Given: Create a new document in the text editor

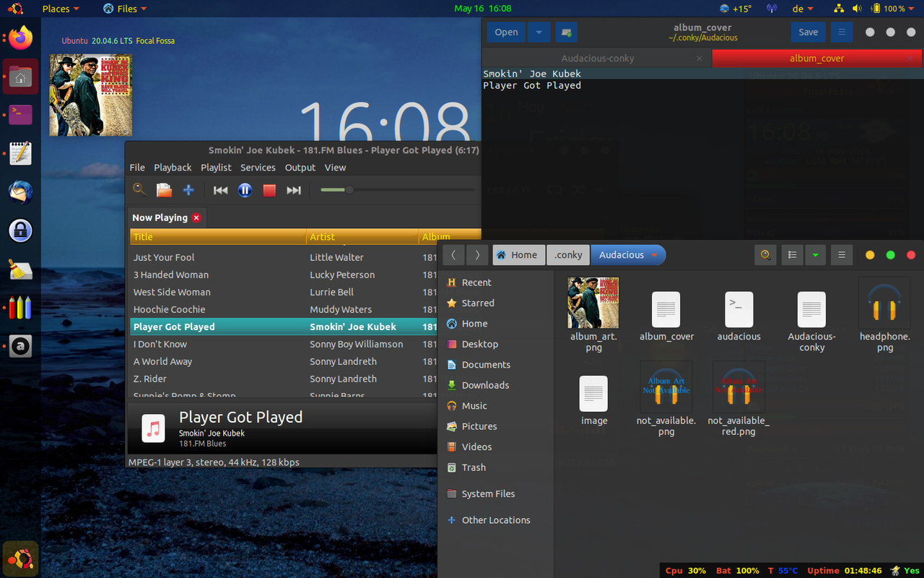Looking at the screenshot, I should [567, 32].
